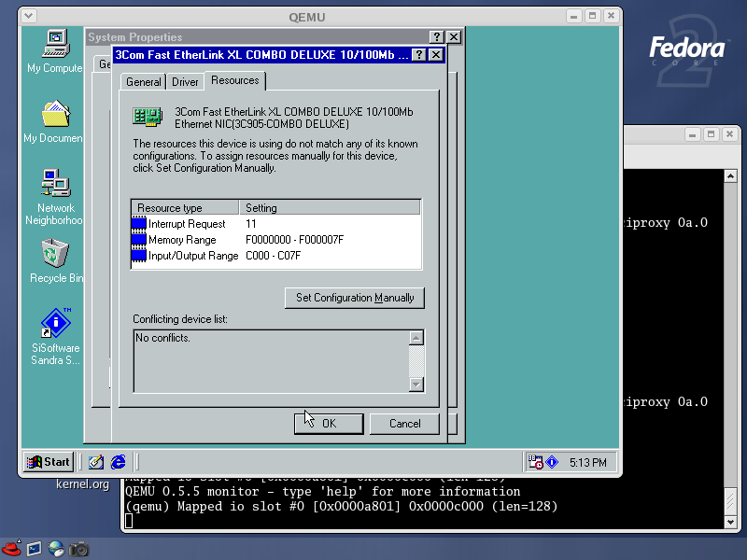Click the Resource type column header
This screenshot has height=560, width=747.
coord(185,207)
